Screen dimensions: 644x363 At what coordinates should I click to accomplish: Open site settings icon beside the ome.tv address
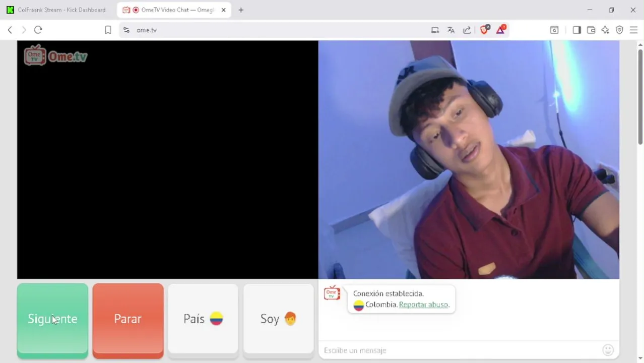pyautogui.click(x=126, y=30)
